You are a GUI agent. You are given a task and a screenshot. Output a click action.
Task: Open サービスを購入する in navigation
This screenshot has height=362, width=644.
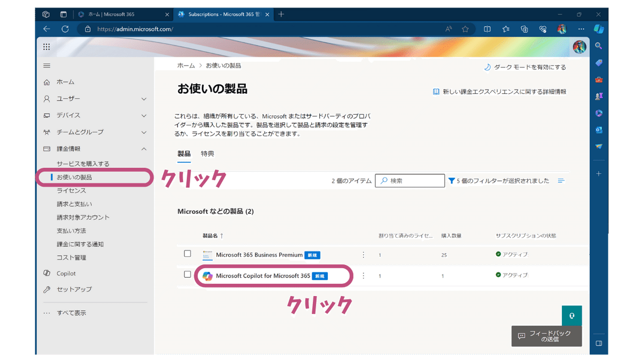(83, 164)
